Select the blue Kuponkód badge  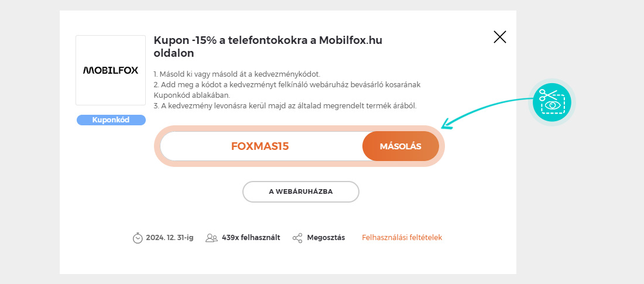pyautogui.click(x=111, y=120)
